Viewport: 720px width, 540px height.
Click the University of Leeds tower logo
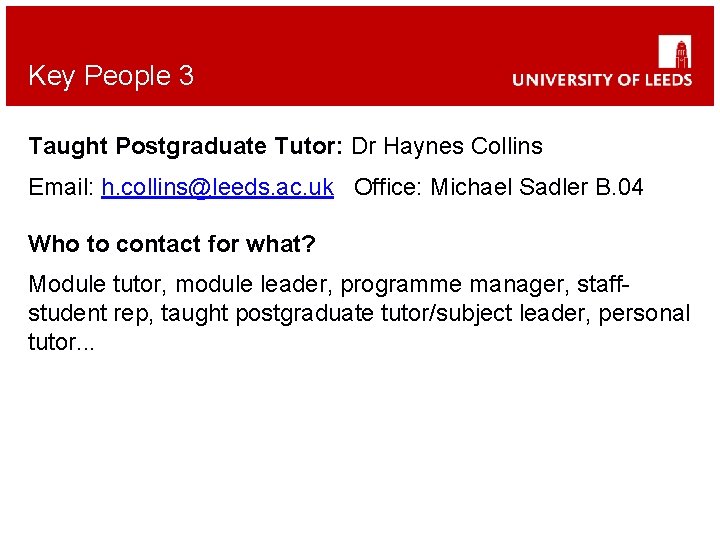pyautogui.click(x=675, y=52)
